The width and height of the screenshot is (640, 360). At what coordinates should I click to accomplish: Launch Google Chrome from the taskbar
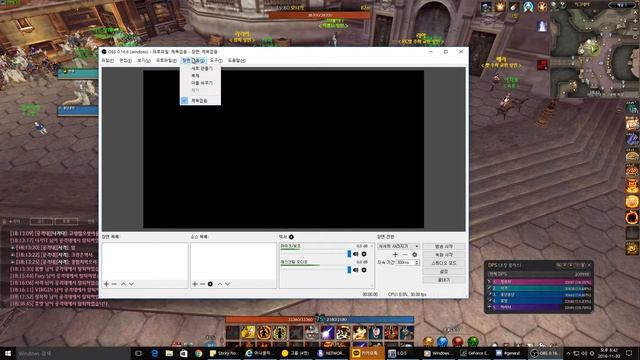coord(198,353)
